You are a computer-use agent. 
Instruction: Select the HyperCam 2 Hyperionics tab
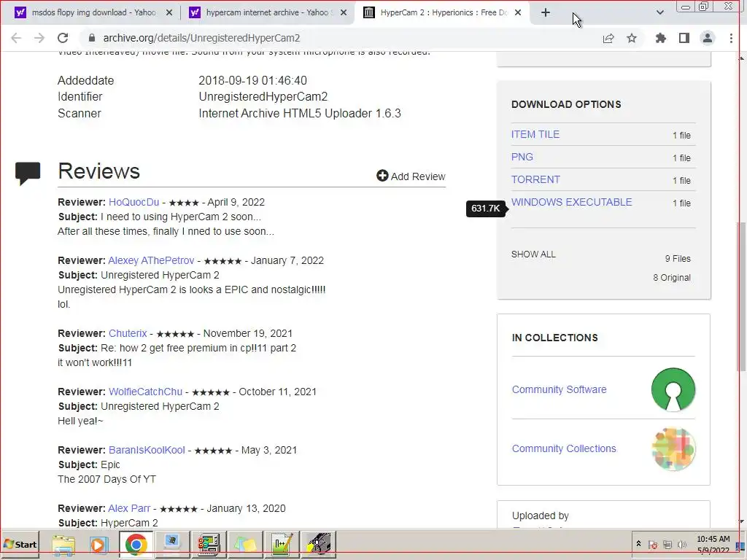pos(443,13)
